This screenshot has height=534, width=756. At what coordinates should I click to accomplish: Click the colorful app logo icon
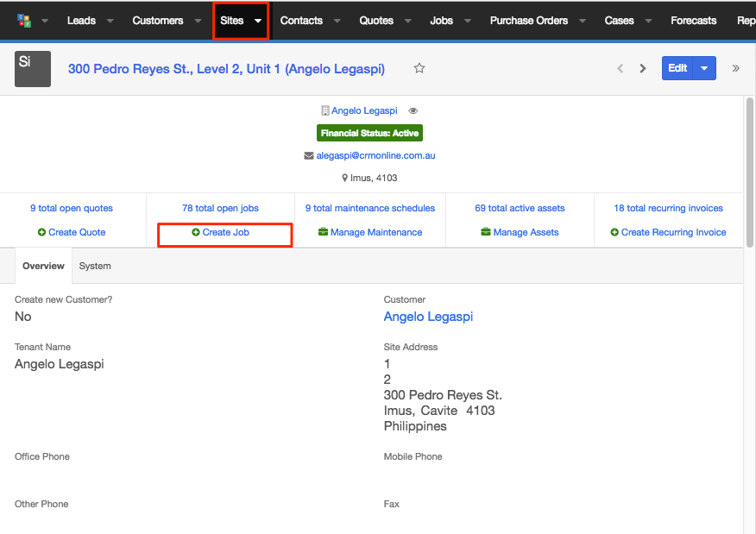coord(24,21)
